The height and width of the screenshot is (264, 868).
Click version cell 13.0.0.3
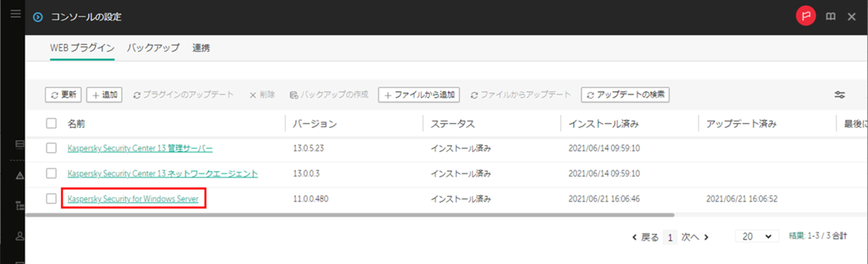(307, 174)
